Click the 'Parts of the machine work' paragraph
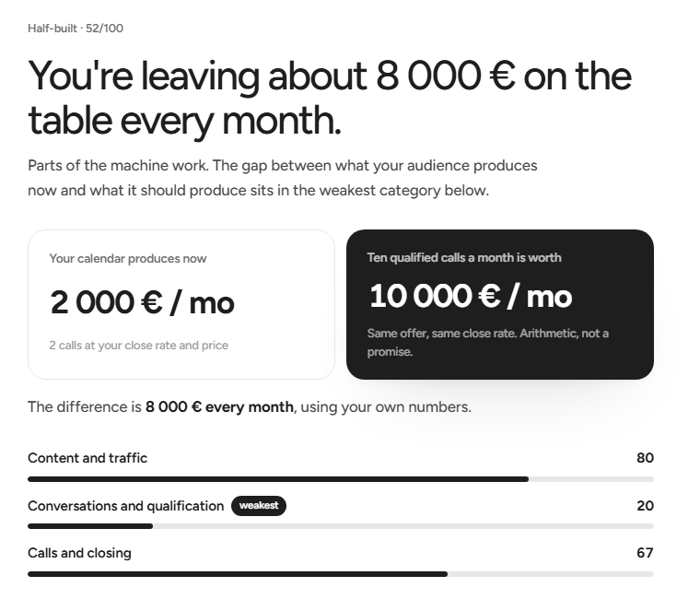 pos(283,178)
